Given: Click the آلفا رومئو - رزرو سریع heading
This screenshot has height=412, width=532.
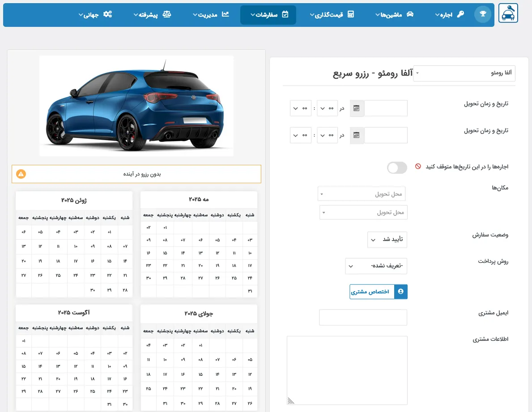Looking at the screenshot, I should point(373,73).
